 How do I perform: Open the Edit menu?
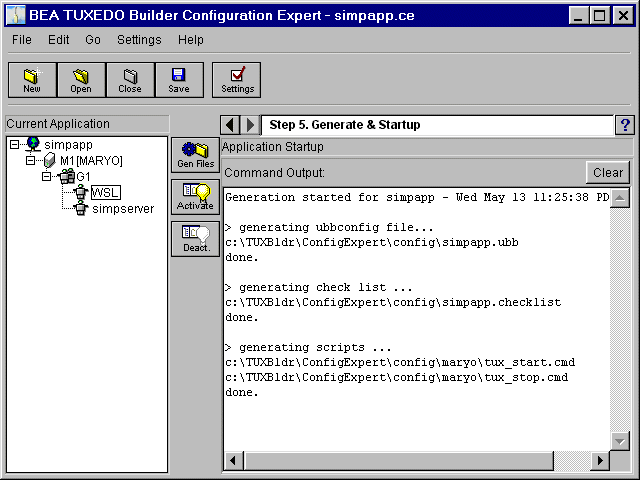pos(58,40)
